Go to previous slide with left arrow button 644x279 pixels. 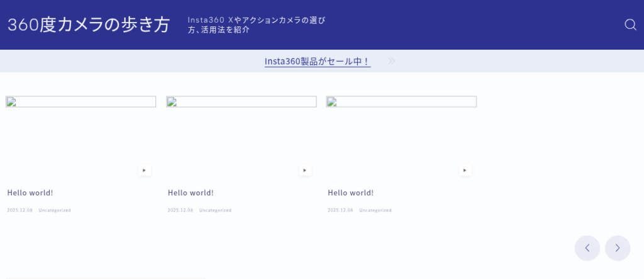point(587,248)
